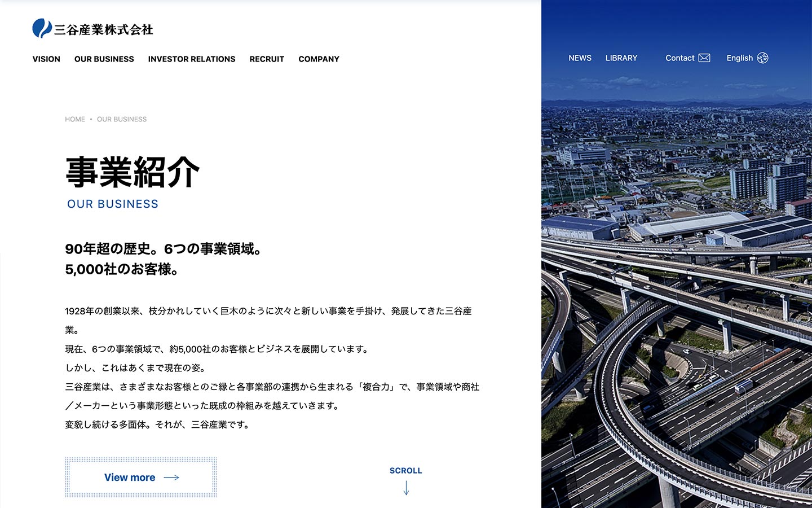Navigate to the COMPANY menu
The width and height of the screenshot is (812, 508).
click(x=319, y=59)
